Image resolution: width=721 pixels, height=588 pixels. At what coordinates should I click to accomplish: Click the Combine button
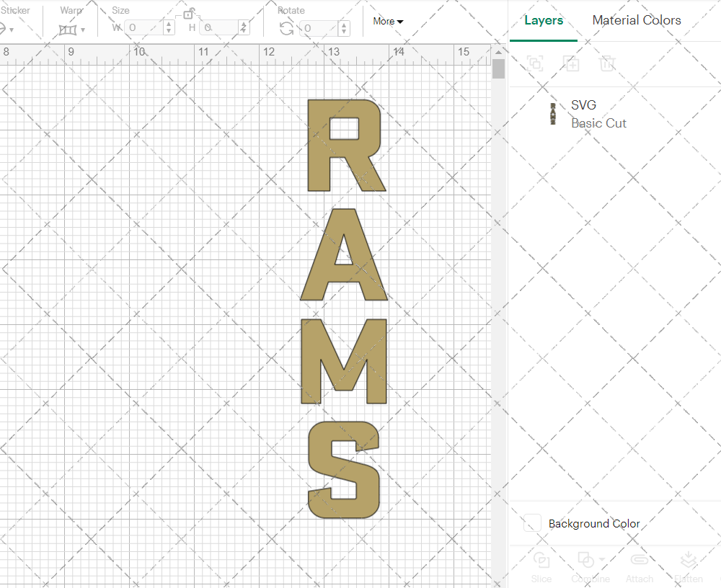590,568
